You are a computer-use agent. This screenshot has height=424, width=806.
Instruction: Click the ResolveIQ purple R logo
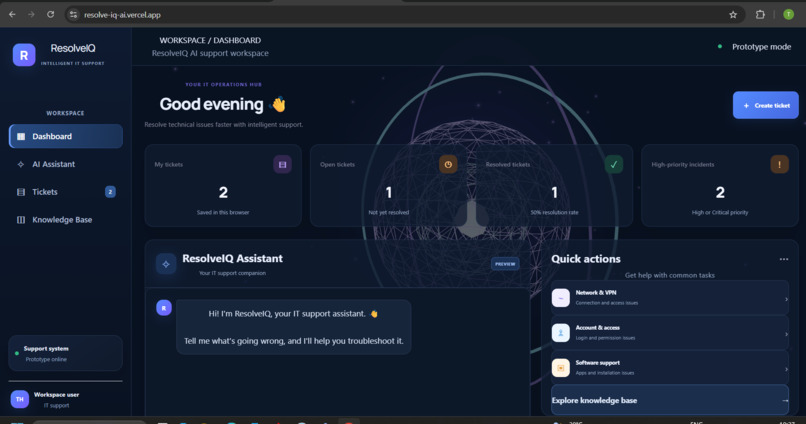click(x=24, y=55)
